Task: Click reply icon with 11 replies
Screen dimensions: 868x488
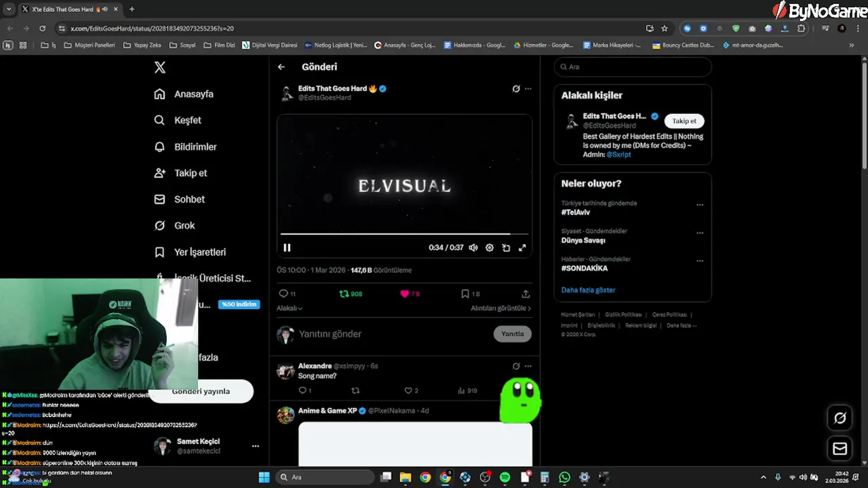Action: click(287, 294)
